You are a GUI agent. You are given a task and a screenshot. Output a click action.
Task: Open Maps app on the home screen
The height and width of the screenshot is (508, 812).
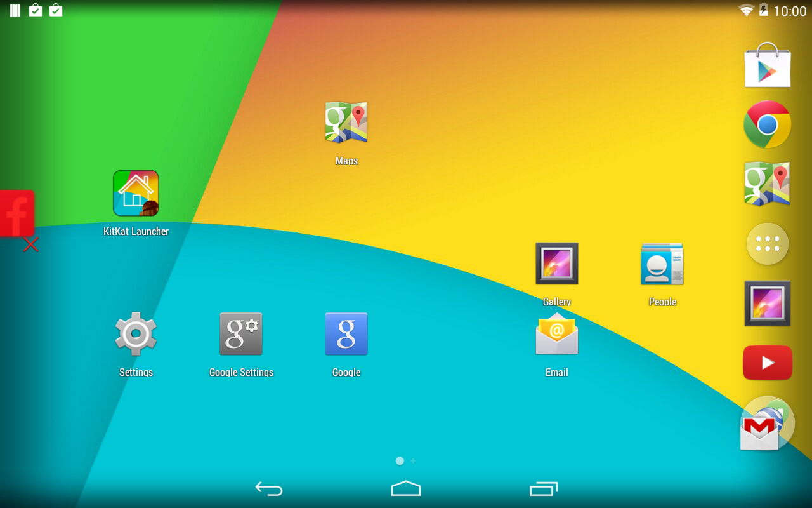(x=346, y=122)
